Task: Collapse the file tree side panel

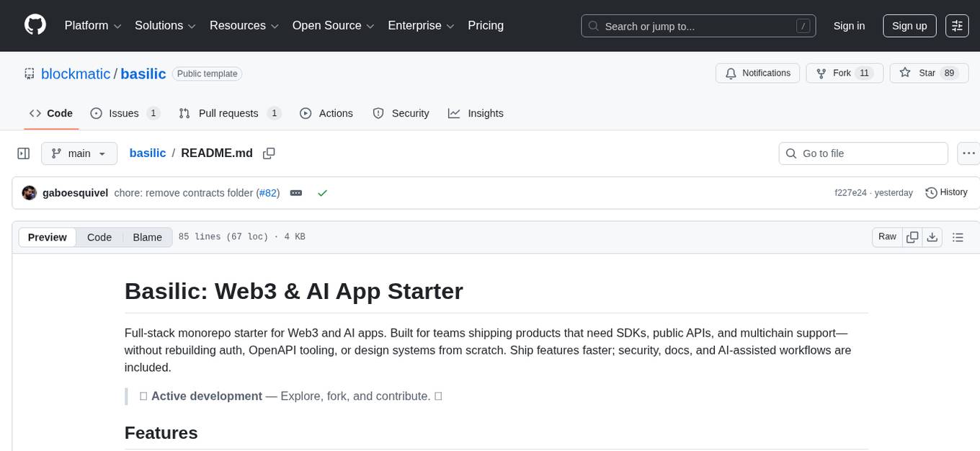Action: click(24, 153)
